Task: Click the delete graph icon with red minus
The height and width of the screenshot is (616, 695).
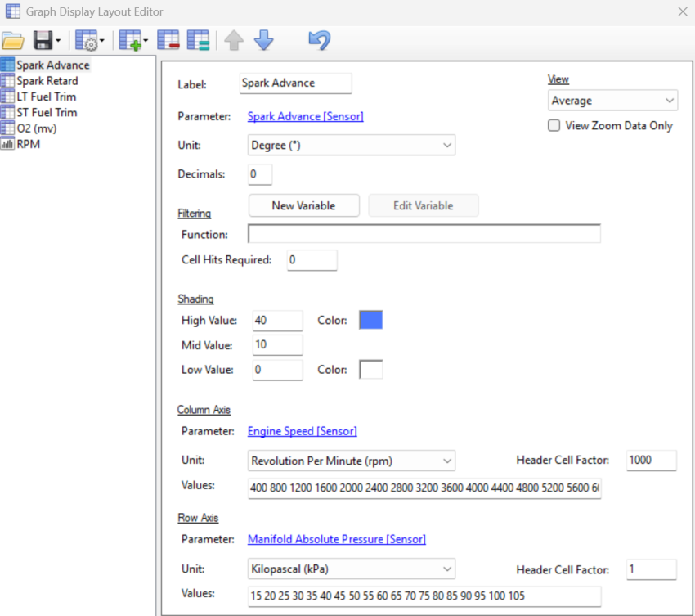Action: (x=168, y=40)
